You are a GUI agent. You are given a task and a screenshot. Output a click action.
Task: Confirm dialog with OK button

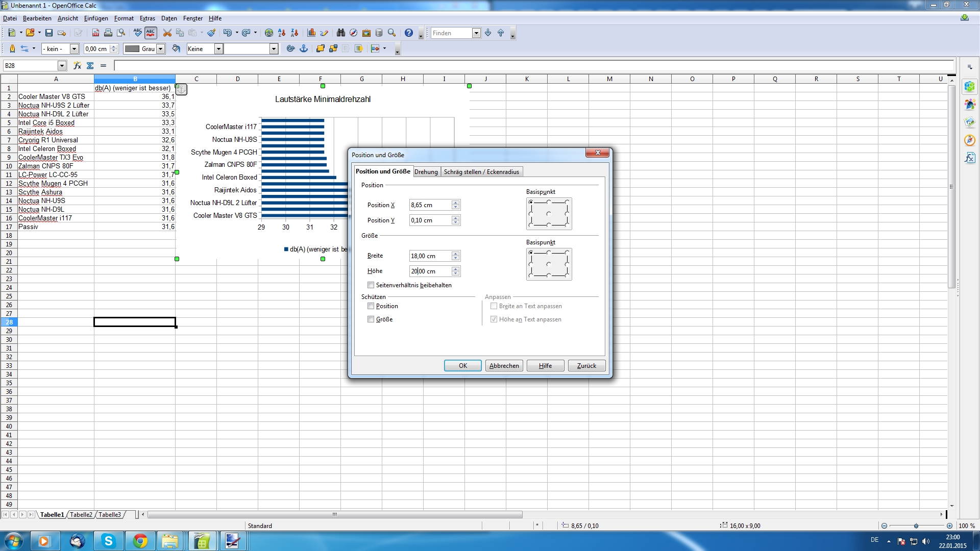[463, 366]
